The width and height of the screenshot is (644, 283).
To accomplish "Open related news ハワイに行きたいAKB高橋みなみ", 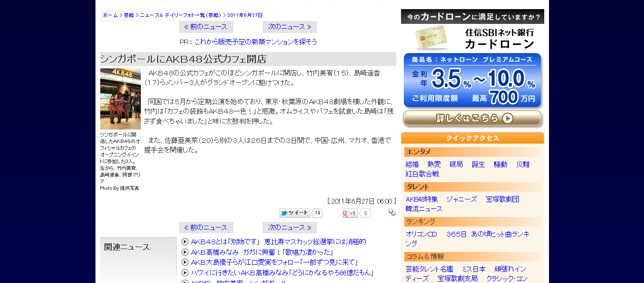I will click(x=282, y=272).
